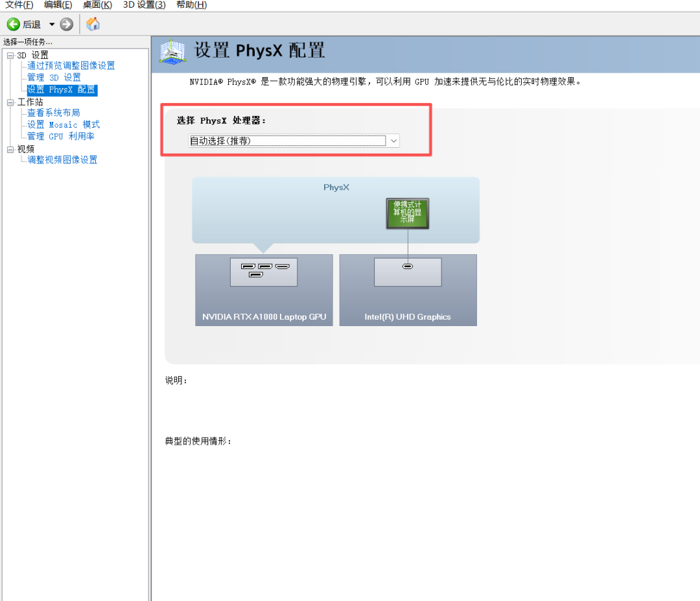The width and height of the screenshot is (700, 601).
Task: Open 调整视频图像设置 page
Action: click(x=62, y=160)
